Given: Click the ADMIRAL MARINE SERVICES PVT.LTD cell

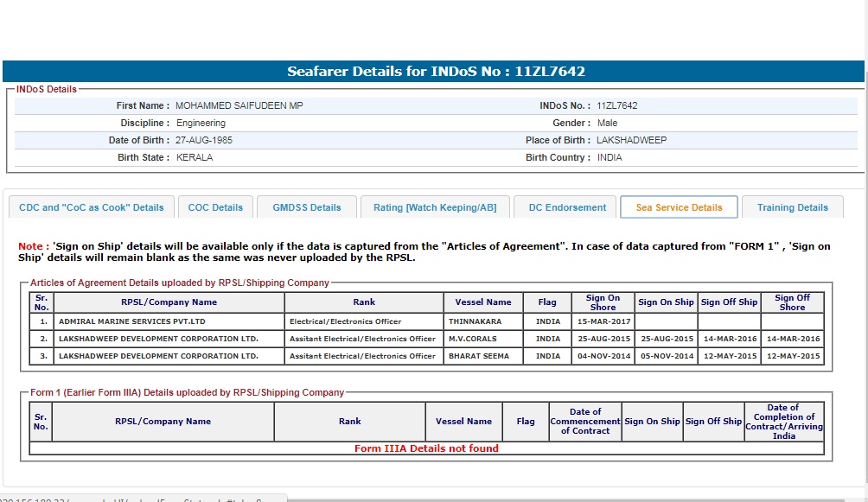Looking at the screenshot, I should (x=131, y=321).
